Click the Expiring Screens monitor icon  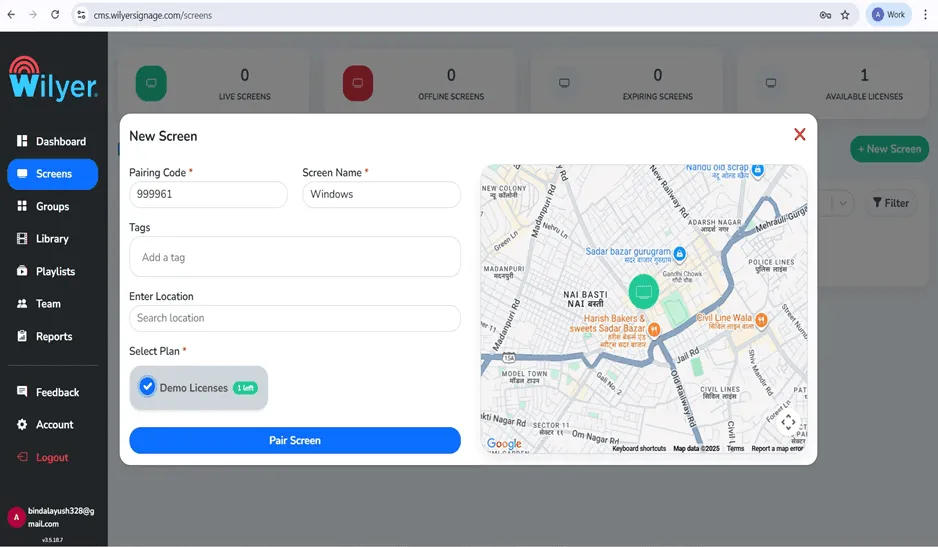coord(564,83)
